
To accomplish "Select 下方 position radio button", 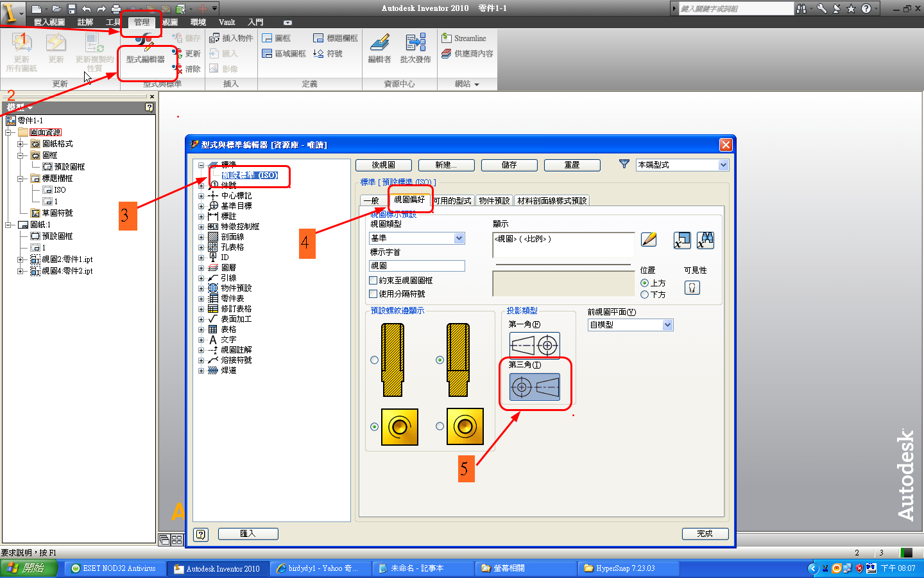I will click(645, 295).
